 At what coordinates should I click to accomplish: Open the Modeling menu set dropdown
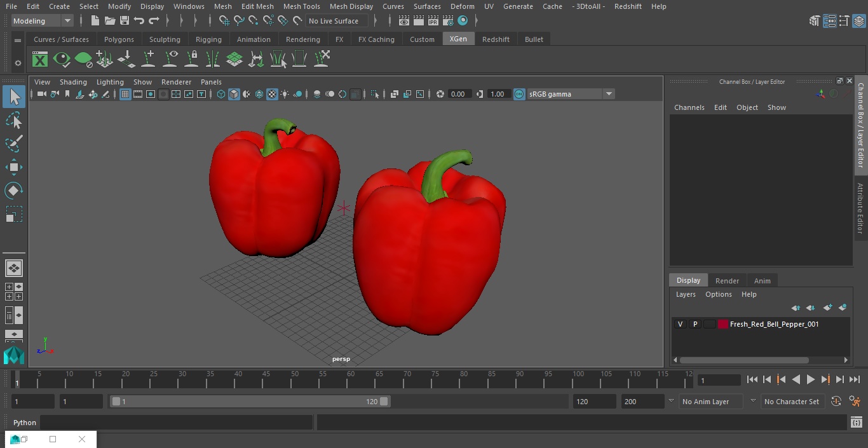coord(43,21)
